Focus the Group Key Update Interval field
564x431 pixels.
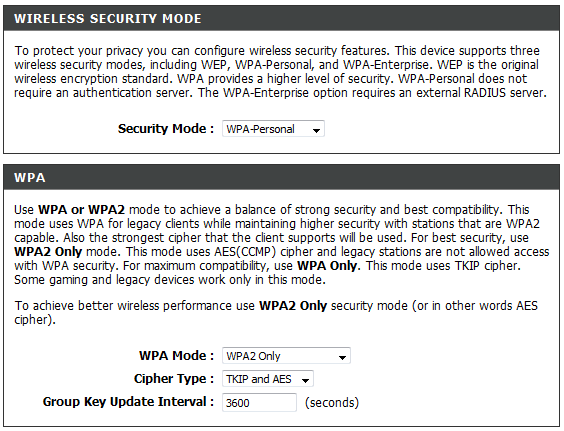259,402
